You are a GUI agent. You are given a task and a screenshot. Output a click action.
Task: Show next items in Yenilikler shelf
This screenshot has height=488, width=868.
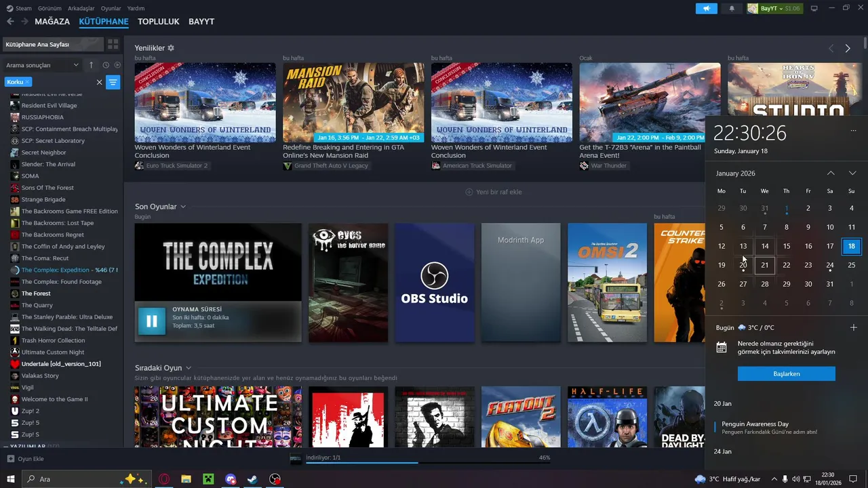[x=848, y=48]
